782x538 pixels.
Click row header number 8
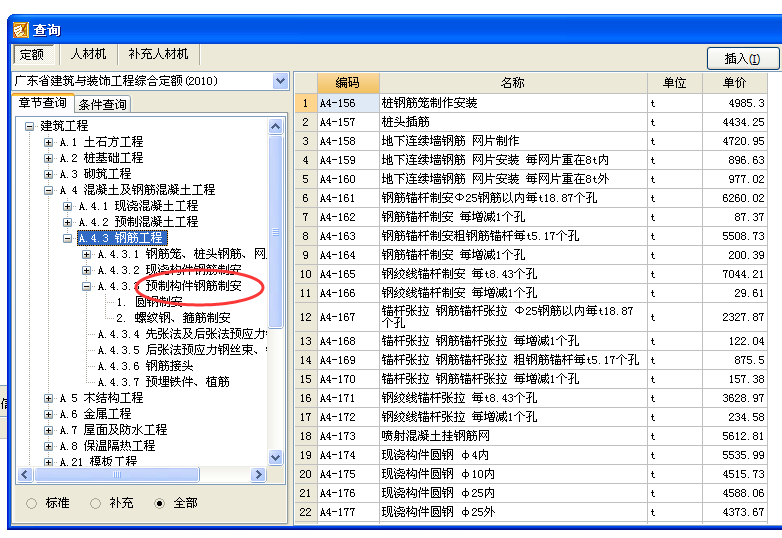coord(306,236)
